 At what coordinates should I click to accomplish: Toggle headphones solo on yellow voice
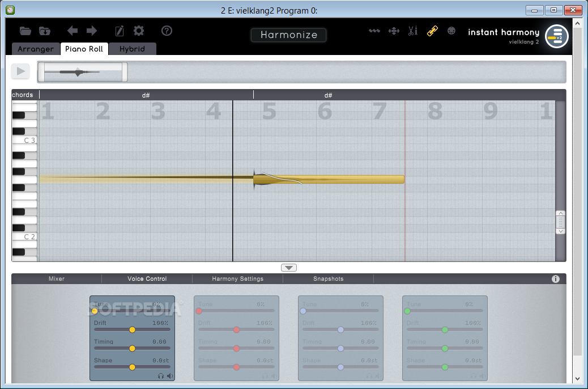pos(161,376)
